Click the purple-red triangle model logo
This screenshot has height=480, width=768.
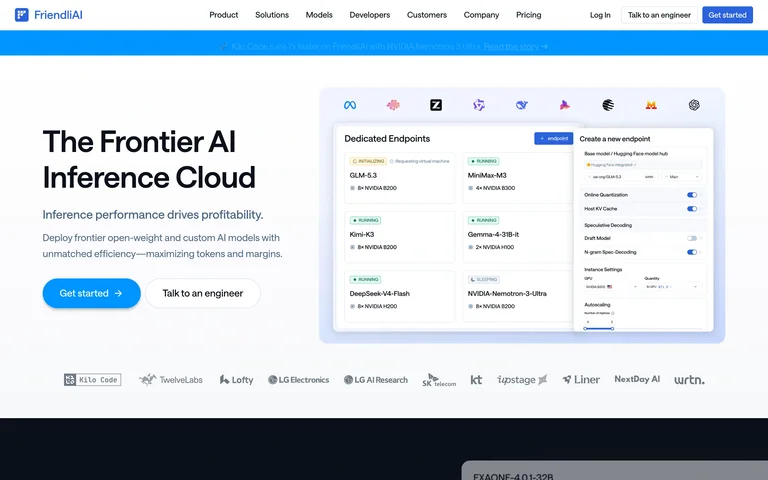point(565,105)
